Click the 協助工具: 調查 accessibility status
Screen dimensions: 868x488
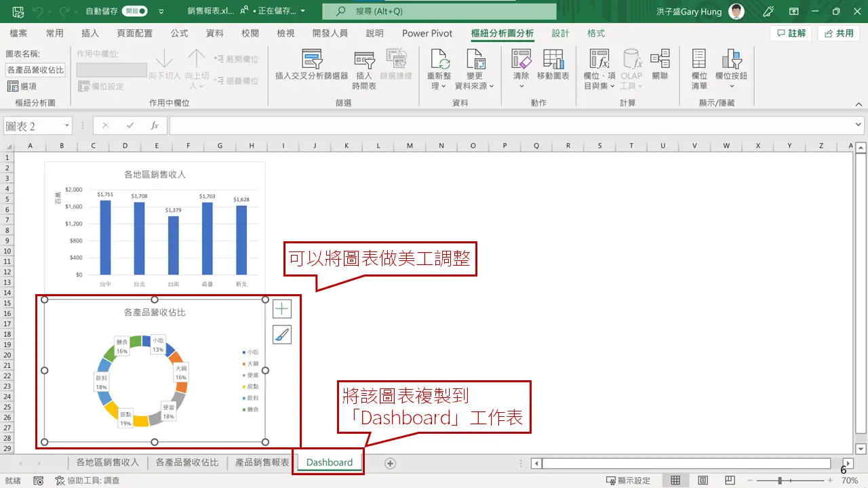click(87, 481)
